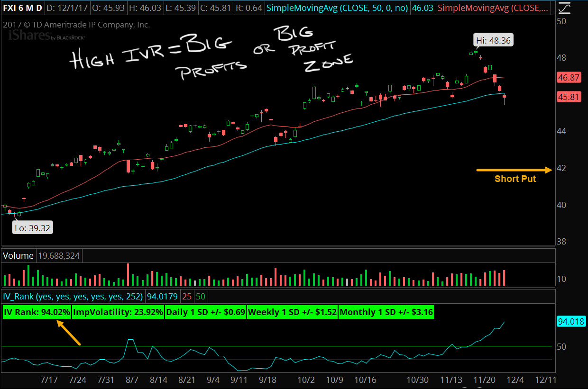This screenshot has width=588, height=389.
Task: Click the Short Put annotation text
Action: pos(515,179)
